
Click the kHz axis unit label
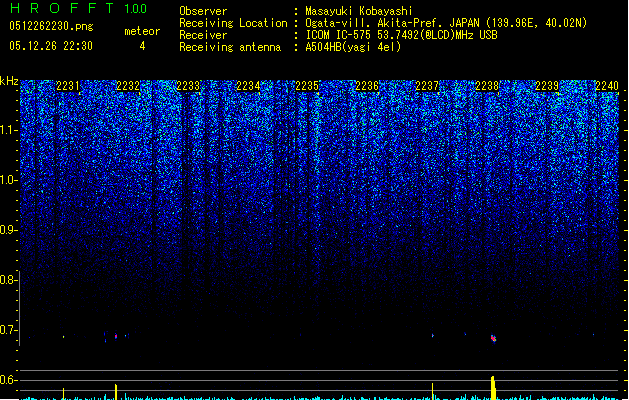pos(9,81)
